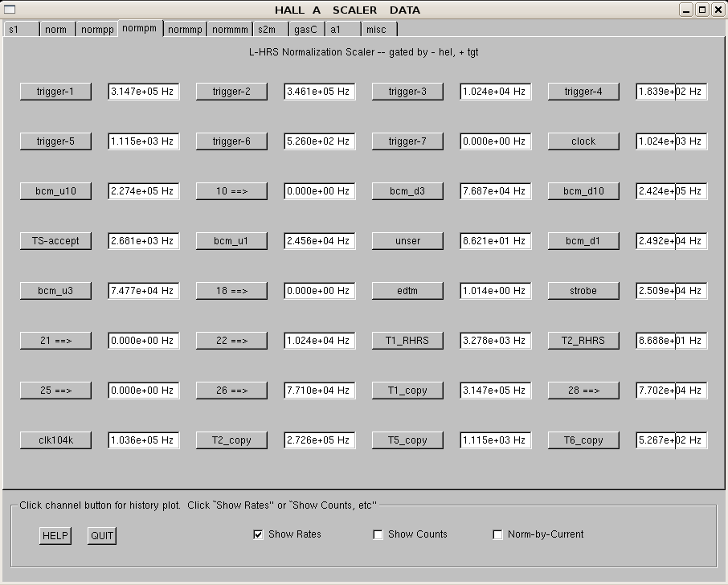Click the QUIT button
Image resolution: width=728 pixels, height=585 pixels.
(102, 536)
